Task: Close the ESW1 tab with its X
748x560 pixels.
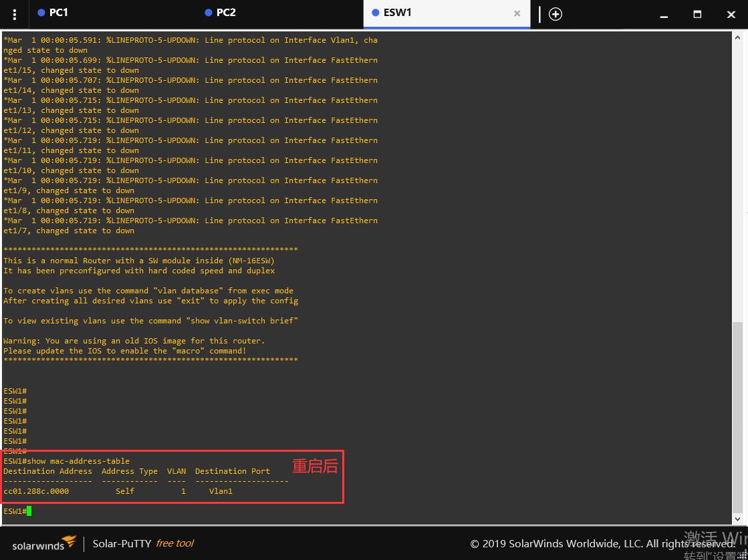Action: coord(517,13)
